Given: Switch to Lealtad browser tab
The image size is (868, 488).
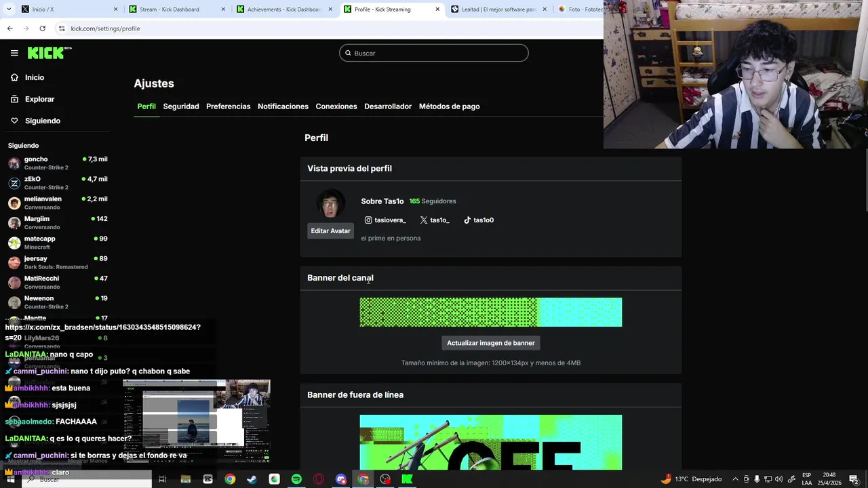Looking at the screenshot, I should pos(497,9).
